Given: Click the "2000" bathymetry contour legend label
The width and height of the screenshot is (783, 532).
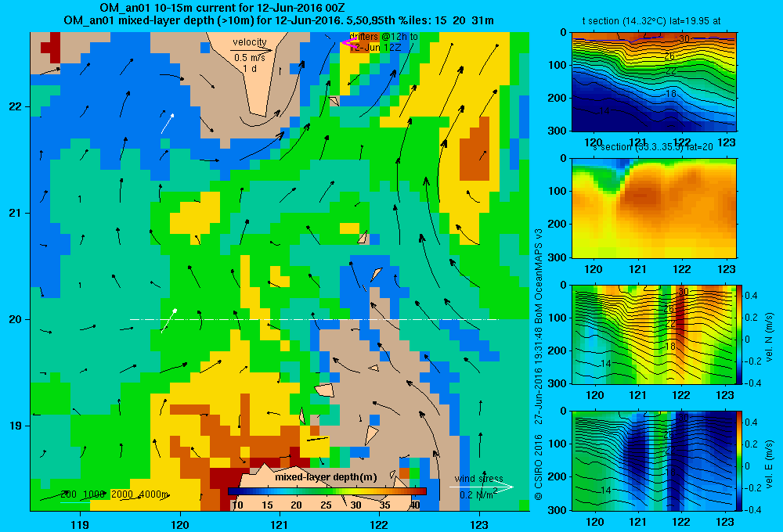Looking at the screenshot, I should 122,494.
